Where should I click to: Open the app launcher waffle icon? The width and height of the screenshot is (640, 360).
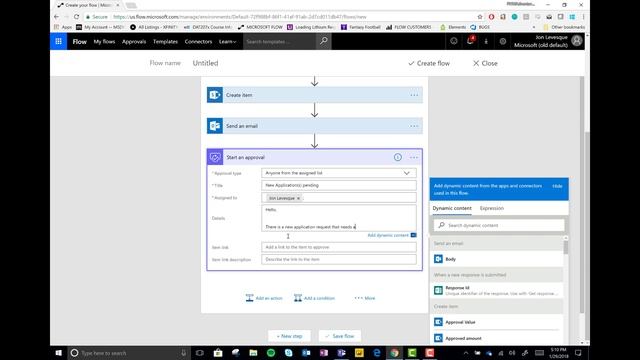tap(58, 41)
